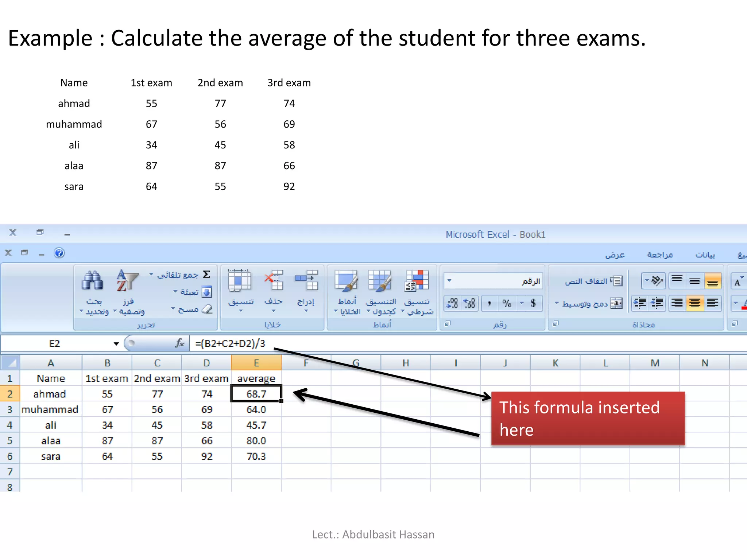Select row 2 header
The height and width of the screenshot is (560, 747).
[x=10, y=394]
